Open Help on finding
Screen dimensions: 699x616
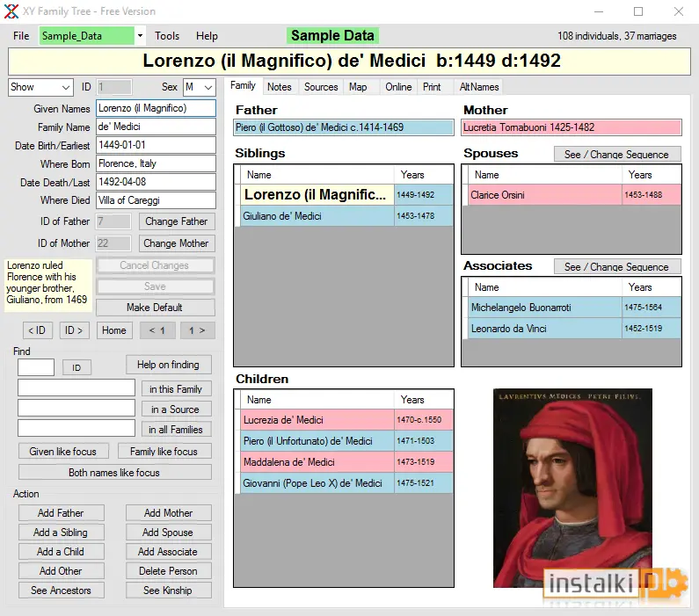[x=169, y=365]
